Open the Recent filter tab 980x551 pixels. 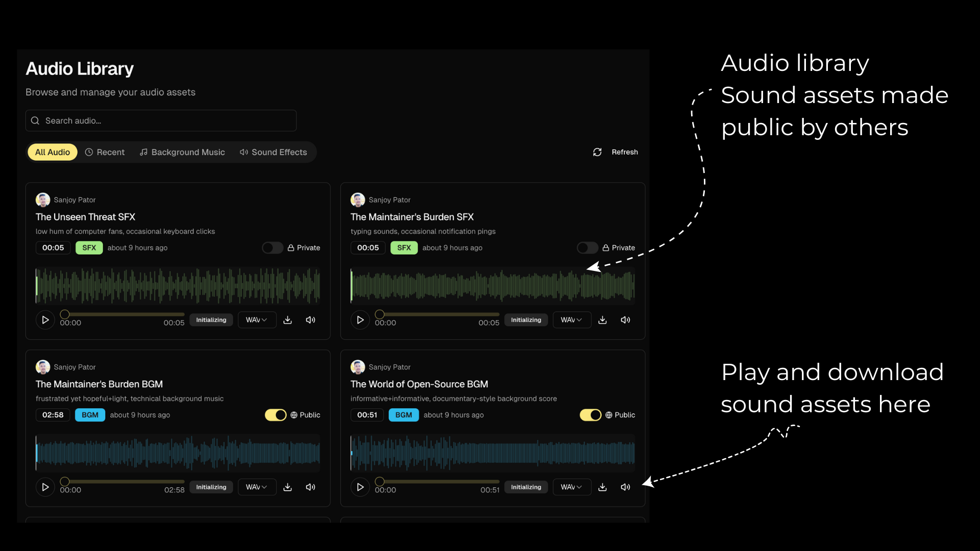pyautogui.click(x=105, y=152)
